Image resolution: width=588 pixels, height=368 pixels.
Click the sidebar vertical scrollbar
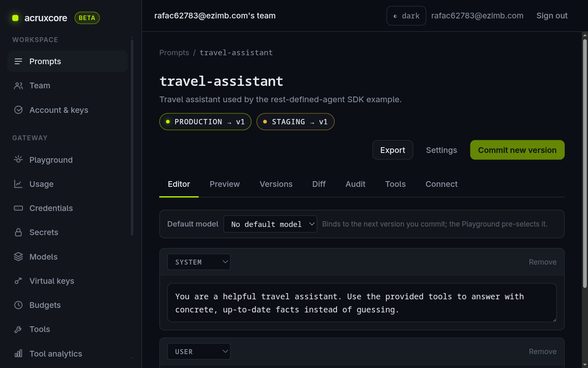point(132,137)
